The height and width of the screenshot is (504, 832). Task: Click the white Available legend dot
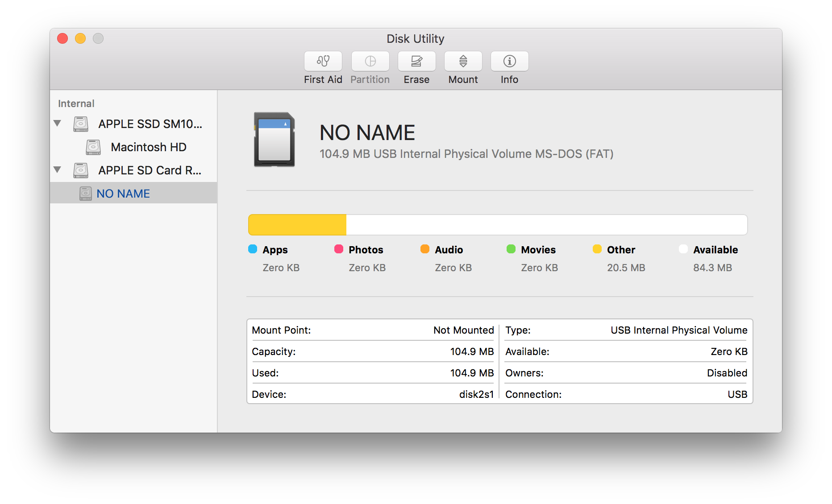pos(683,249)
